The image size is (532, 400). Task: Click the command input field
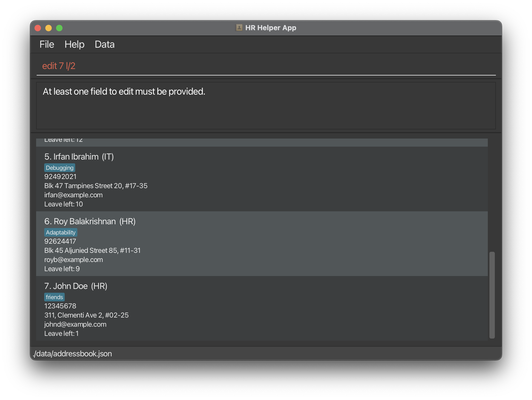coord(266,66)
